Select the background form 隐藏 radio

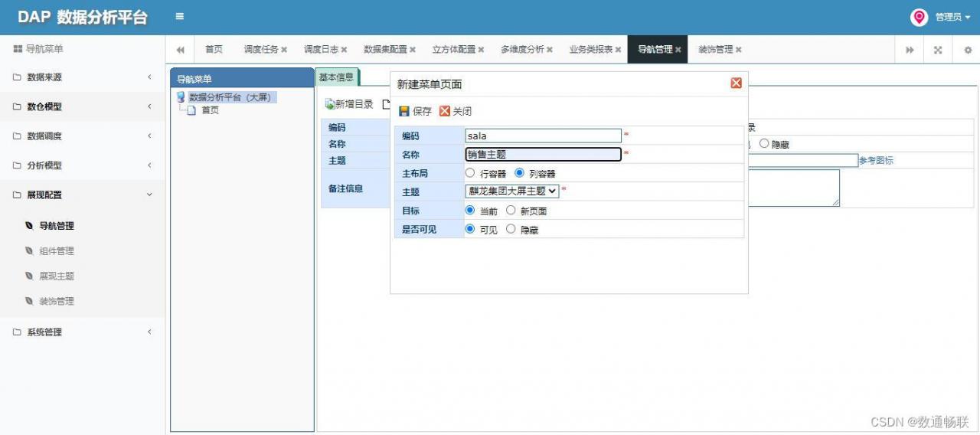click(x=764, y=143)
